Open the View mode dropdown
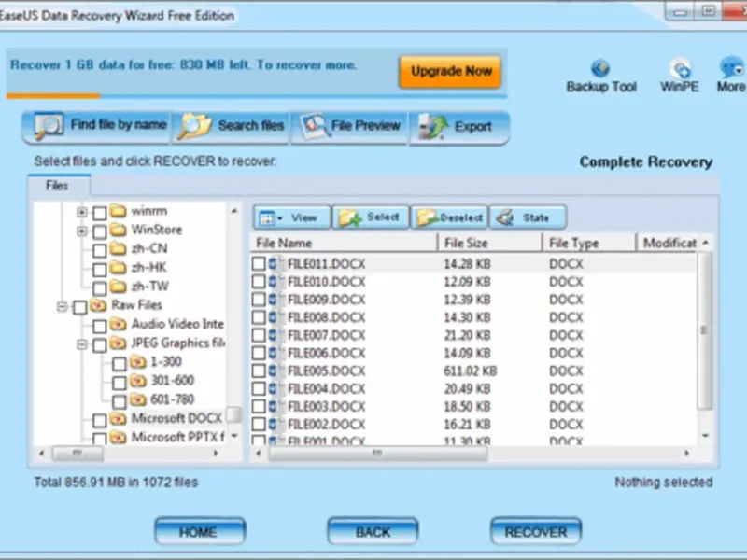The height and width of the screenshot is (560, 747). 291,217
